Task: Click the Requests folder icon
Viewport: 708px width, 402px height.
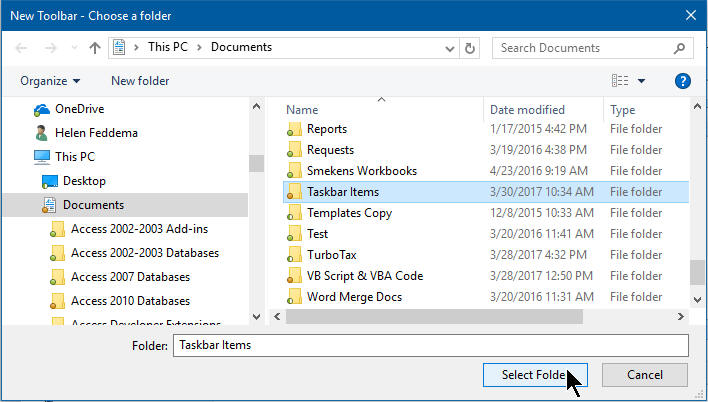Action: (294, 150)
